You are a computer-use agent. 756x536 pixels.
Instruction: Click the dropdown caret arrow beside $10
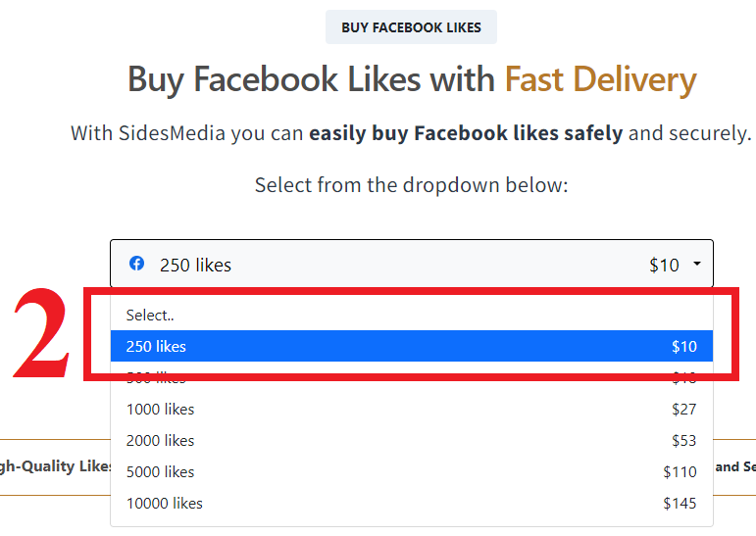(696, 264)
